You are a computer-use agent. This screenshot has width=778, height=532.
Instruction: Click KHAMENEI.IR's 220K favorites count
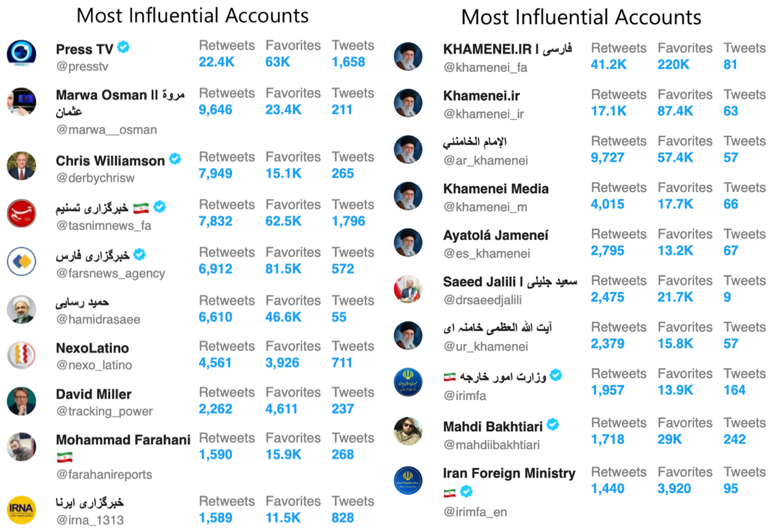(x=673, y=64)
